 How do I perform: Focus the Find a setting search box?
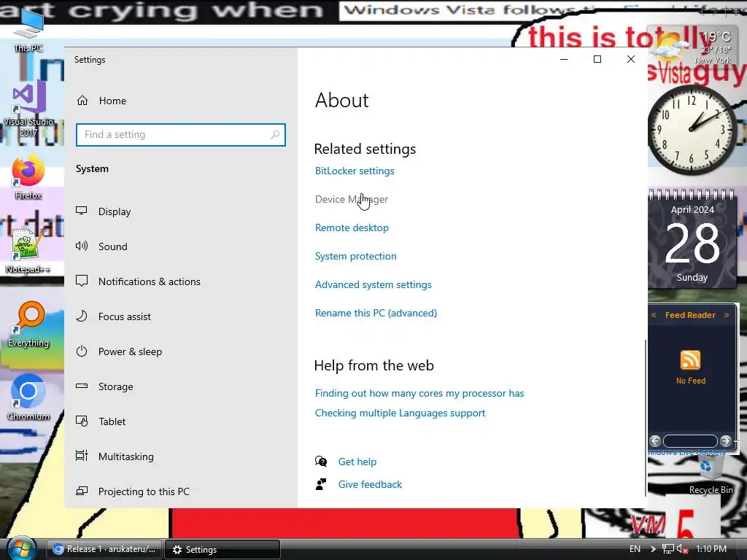(181, 135)
